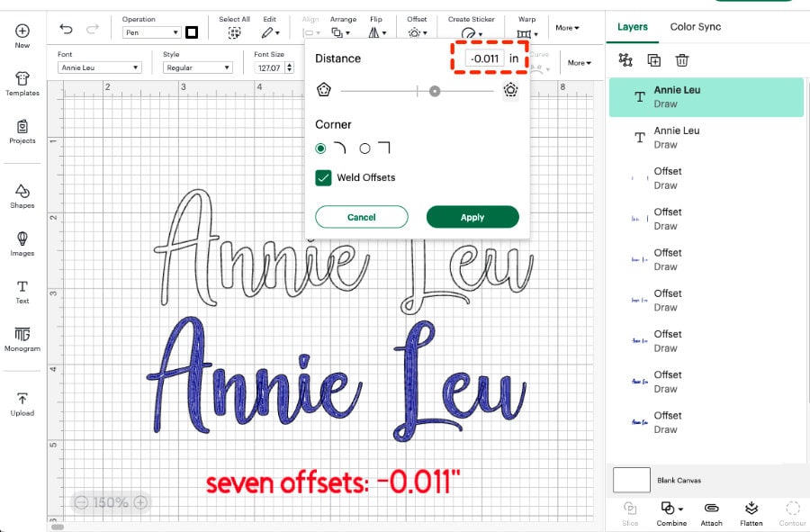Screen dimensions: 810x532
Task: Click the Distance slider handle
Action: tap(435, 92)
